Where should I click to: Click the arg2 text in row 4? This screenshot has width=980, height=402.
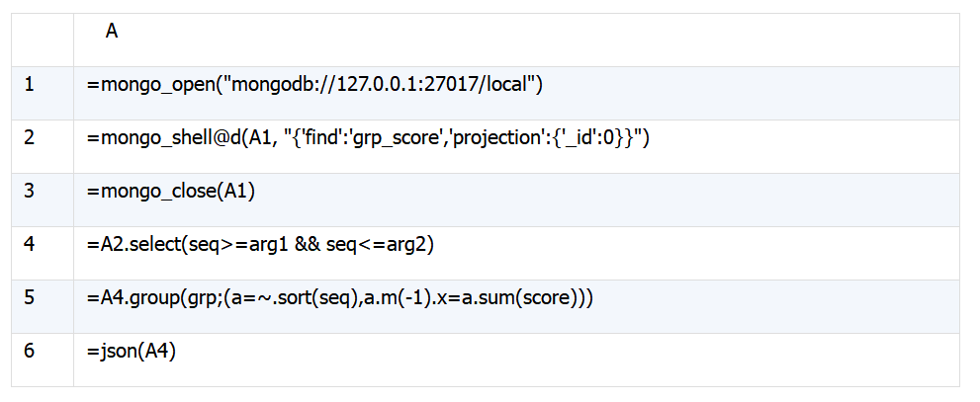click(406, 245)
